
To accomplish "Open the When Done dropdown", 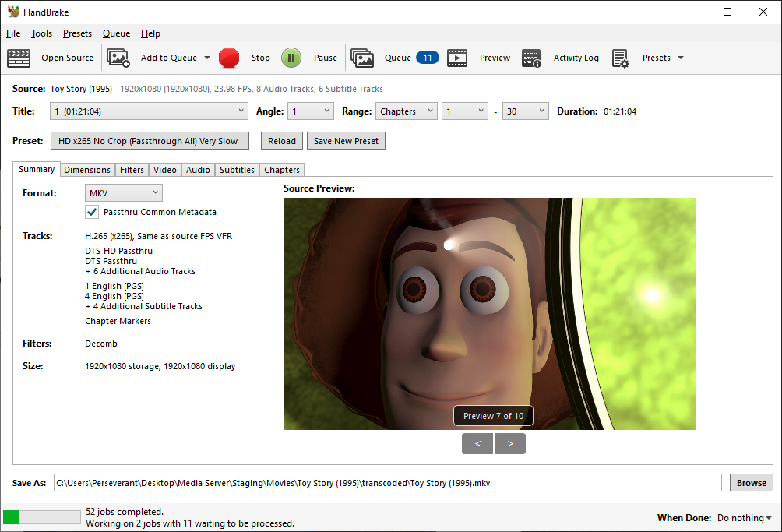I will pyautogui.click(x=744, y=518).
